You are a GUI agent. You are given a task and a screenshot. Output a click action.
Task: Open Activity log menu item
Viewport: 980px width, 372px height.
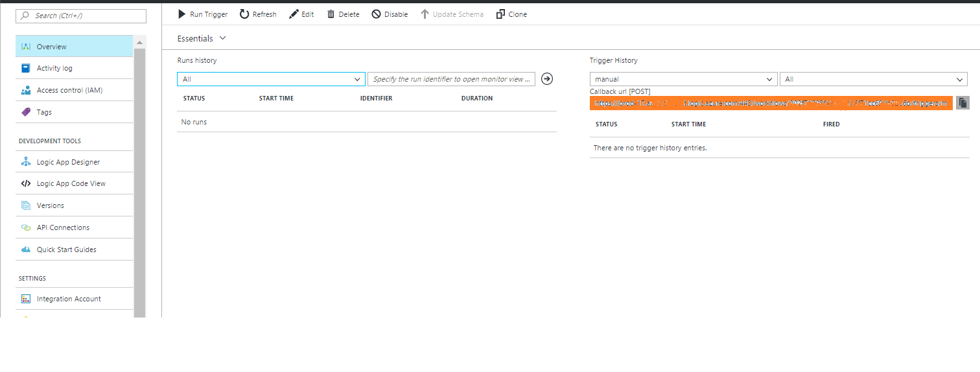(x=75, y=68)
